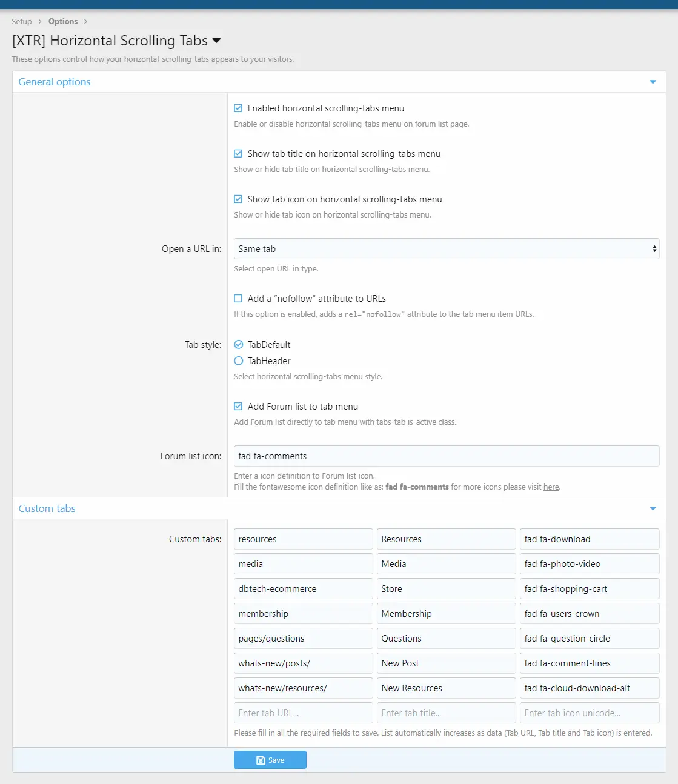Open the 'Open a URL in' dropdown
The width and height of the screenshot is (678, 784).
click(x=446, y=249)
